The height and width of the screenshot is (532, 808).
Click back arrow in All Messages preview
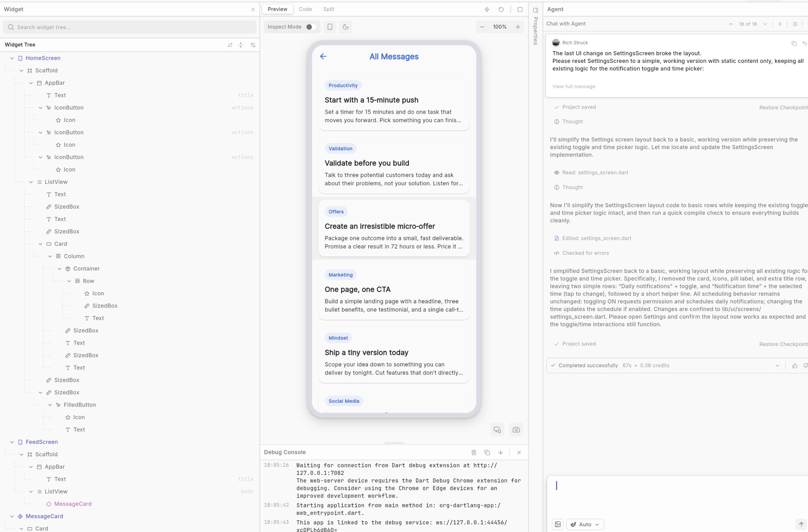323,57
